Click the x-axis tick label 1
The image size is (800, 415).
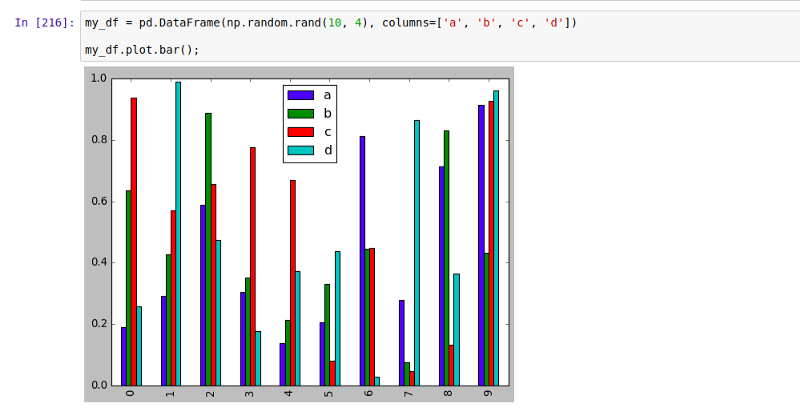click(x=170, y=393)
